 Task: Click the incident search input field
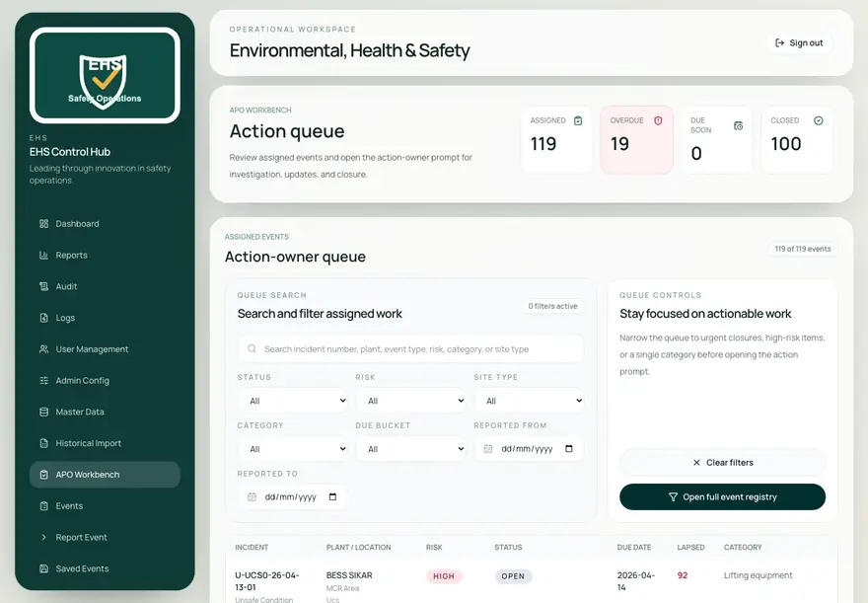tap(411, 348)
